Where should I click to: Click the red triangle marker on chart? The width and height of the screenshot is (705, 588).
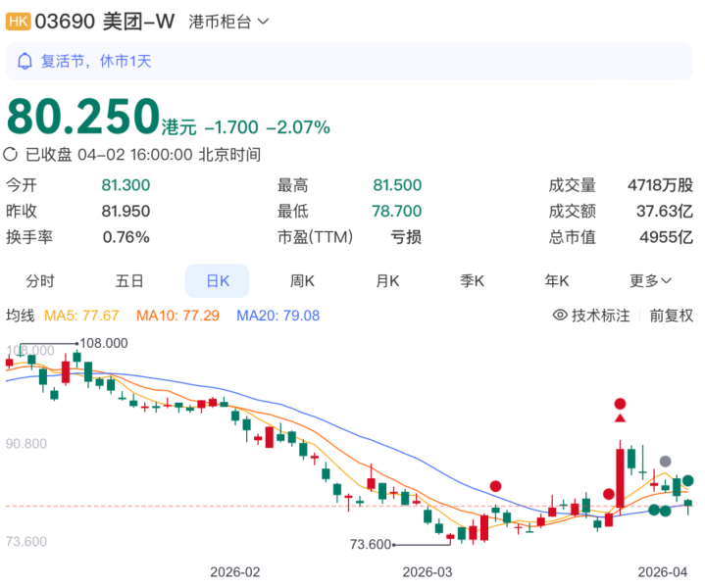(x=620, y=418)
